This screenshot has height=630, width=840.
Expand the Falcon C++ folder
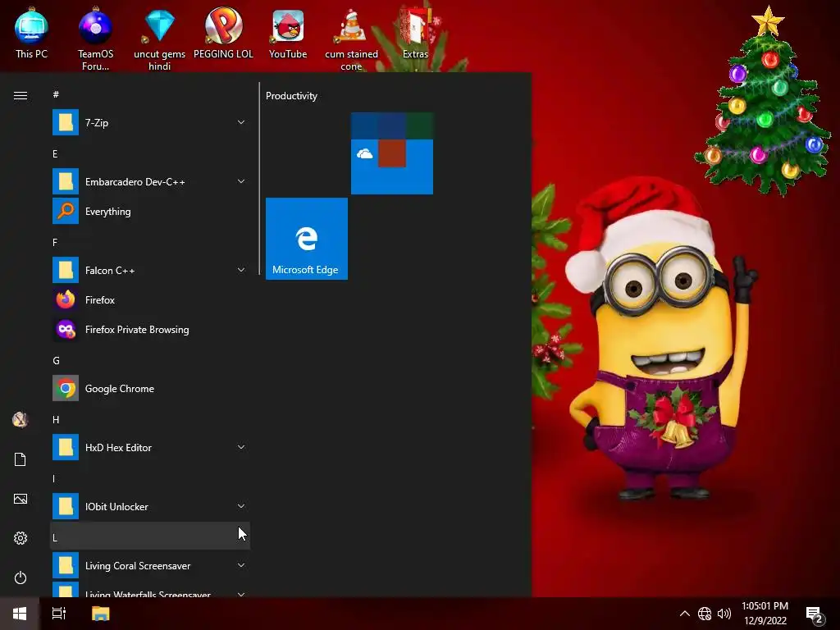pos(150,270)
